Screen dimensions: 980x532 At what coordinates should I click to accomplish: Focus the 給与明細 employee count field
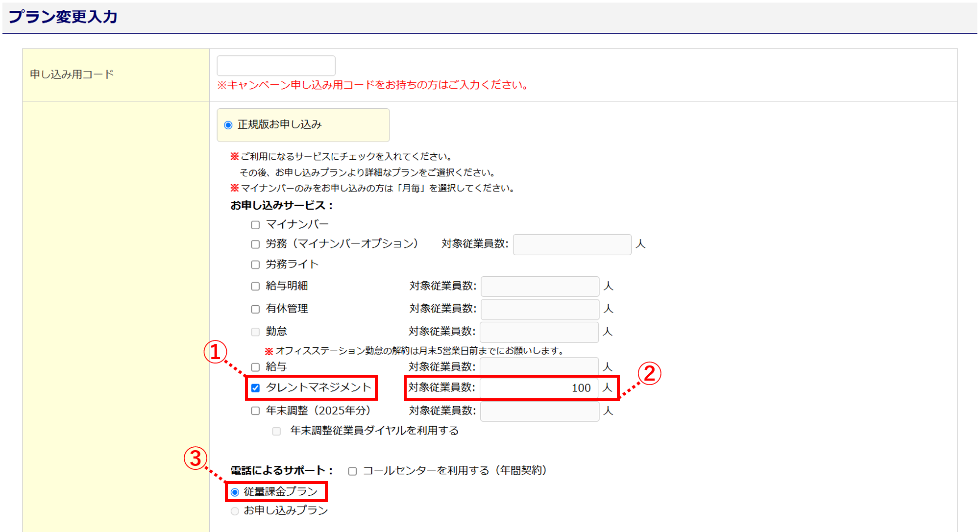click(x=539, y=286)
